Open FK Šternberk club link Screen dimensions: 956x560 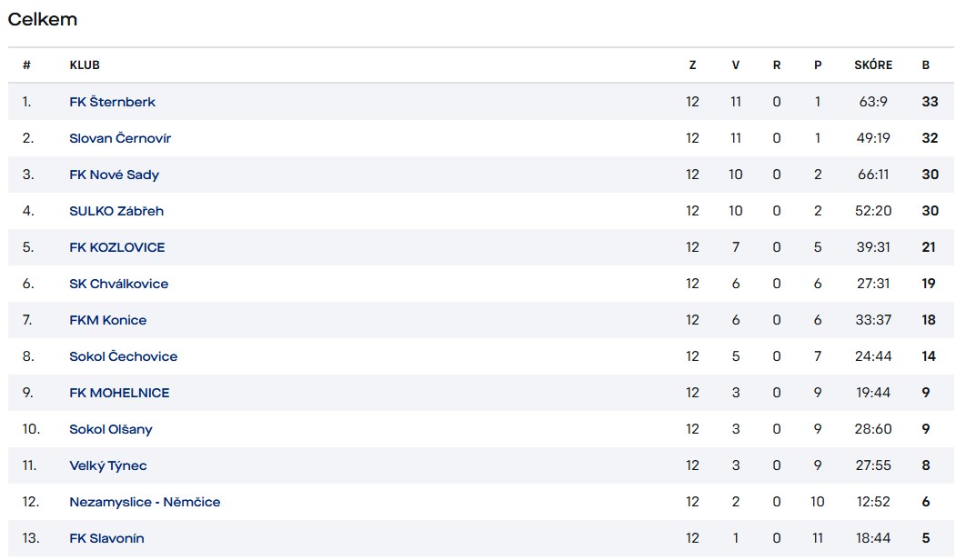pyautogui.click(x=112, y=102)
